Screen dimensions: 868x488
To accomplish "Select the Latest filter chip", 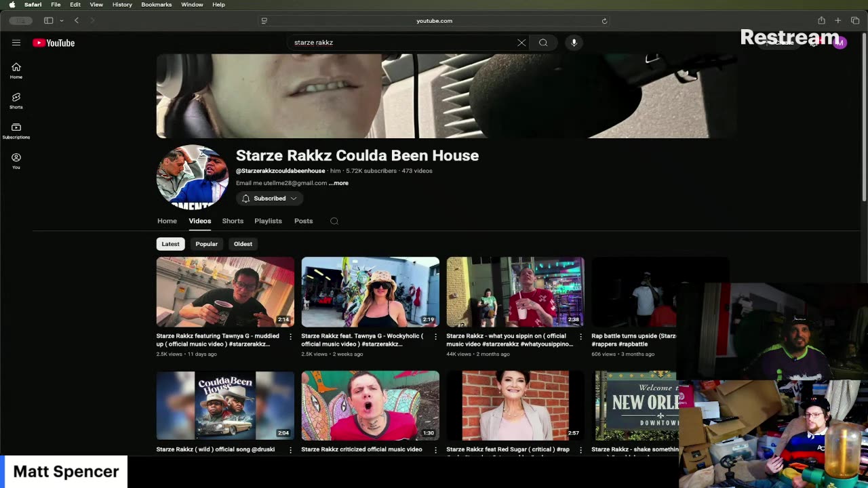I will 170,244.
